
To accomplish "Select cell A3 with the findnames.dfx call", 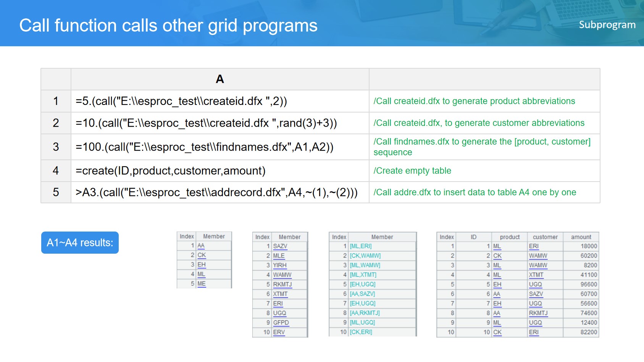I will (220, 147).
